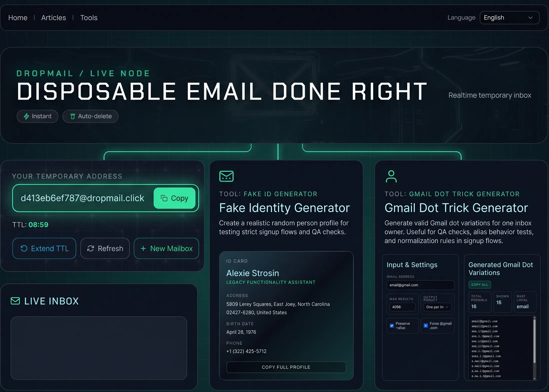Click the empty Live Inbox message panel
Screen dimensions: 549x392
pyautogui.click(x=99, y=348)
